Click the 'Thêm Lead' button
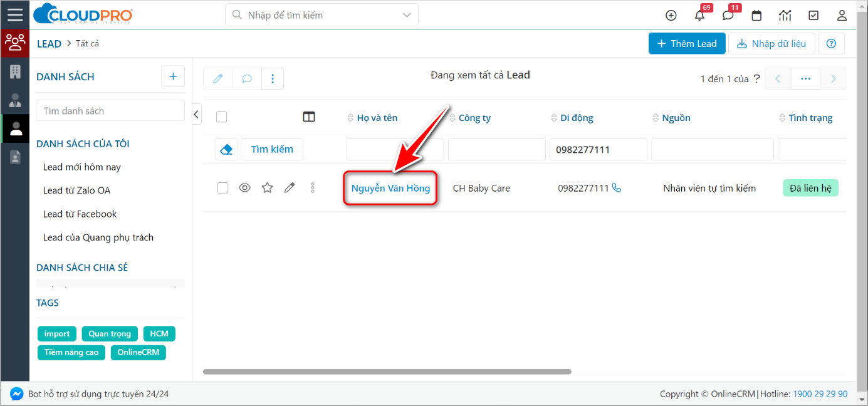 (x=686, y=44)
